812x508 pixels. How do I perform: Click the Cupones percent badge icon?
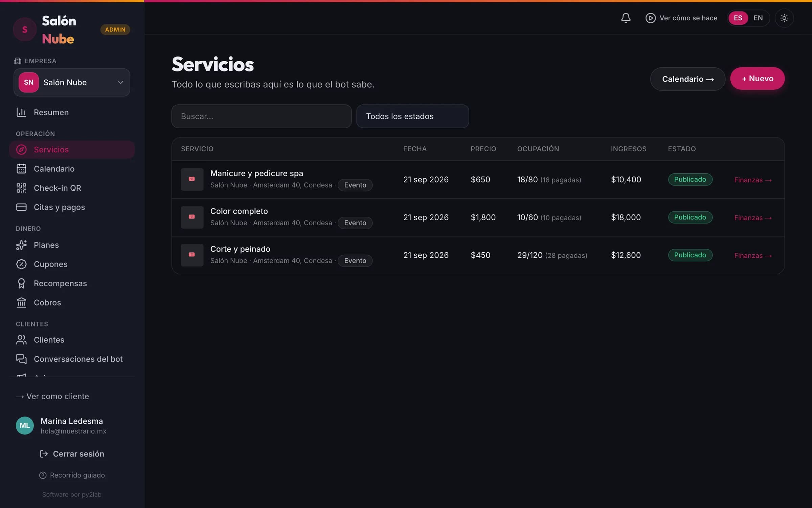[x=21, y=264]
